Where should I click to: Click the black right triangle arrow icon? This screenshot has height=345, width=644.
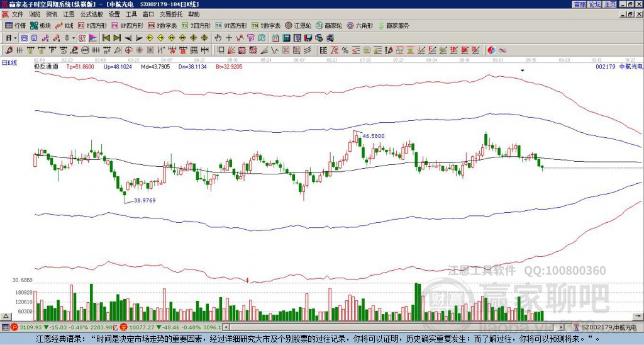(x=139, y=38)
